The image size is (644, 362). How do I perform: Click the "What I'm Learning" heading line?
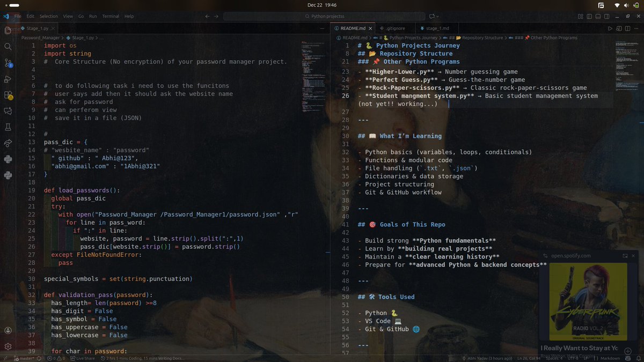tap(399, 136)
